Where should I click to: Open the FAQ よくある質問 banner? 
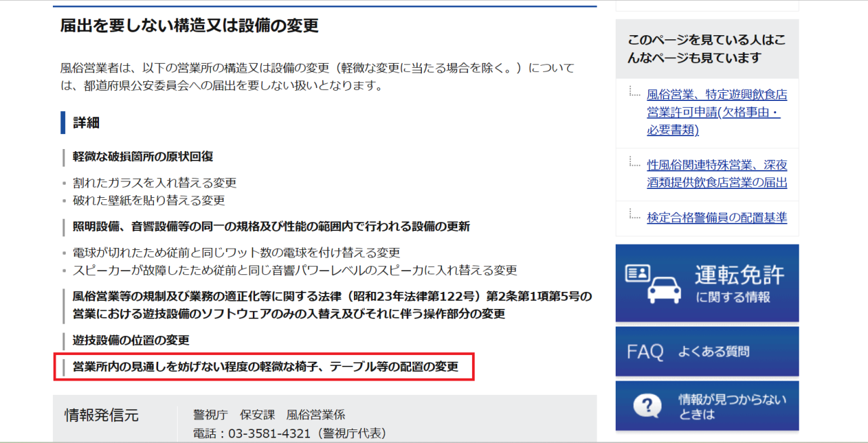point(707,352)
